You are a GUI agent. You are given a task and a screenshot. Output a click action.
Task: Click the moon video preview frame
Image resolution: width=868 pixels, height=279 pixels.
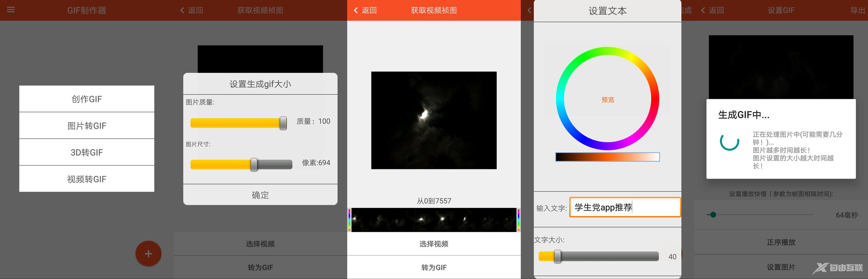(x=434, y=120)
